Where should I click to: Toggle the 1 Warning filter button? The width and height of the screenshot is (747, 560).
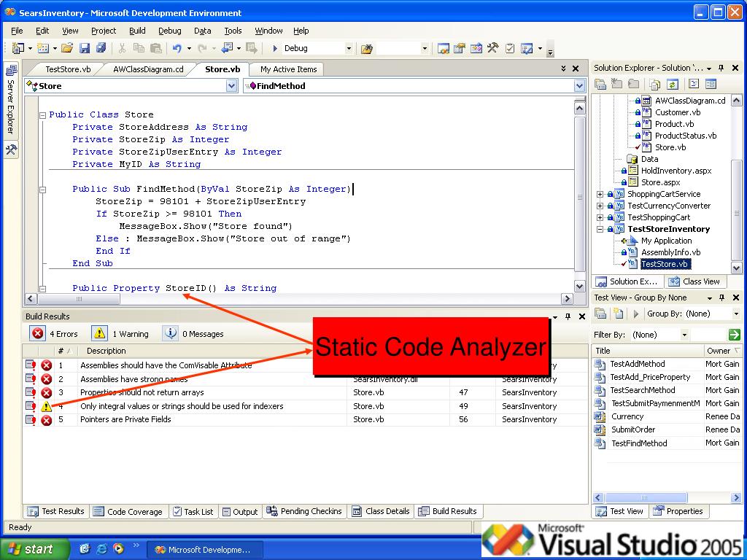[x=120, y=334]
